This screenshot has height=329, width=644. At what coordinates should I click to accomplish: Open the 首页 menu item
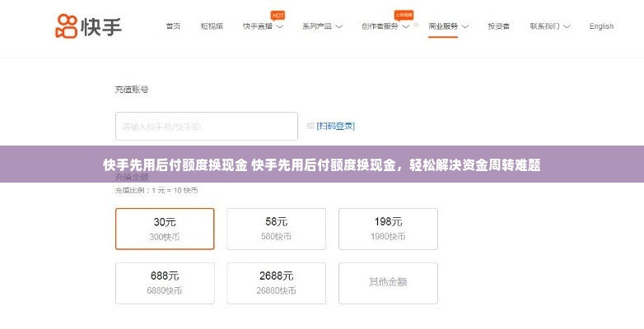pos(173,26)
